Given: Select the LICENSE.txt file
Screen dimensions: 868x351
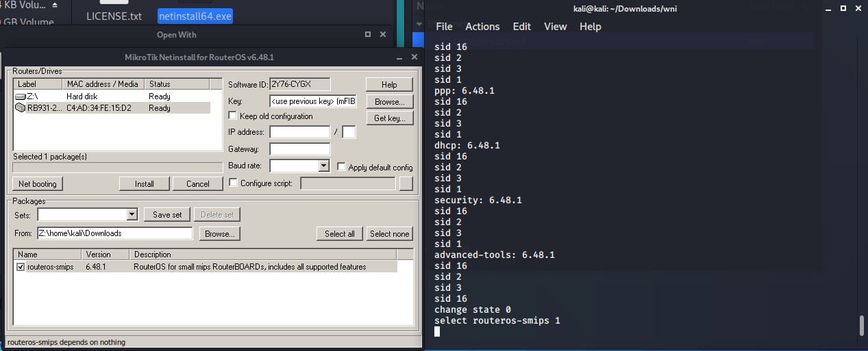Looking at the screenshot, I should (114, 16).
